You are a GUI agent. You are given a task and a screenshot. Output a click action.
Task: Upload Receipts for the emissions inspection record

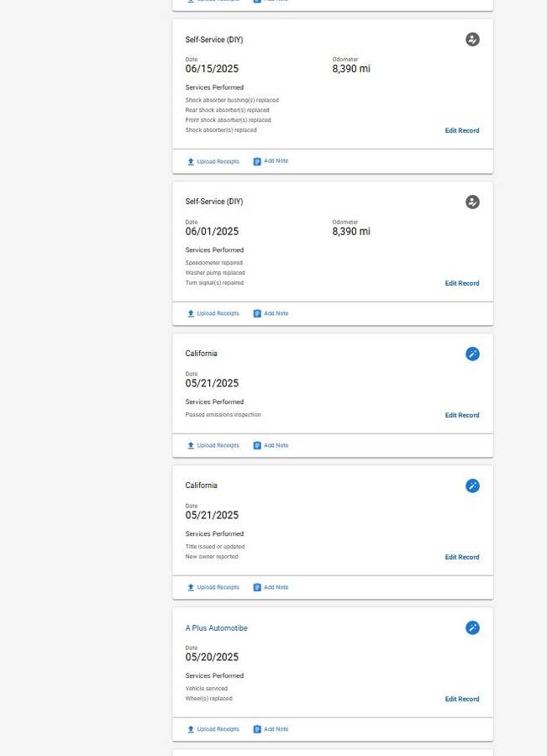(x=218, y=445)
